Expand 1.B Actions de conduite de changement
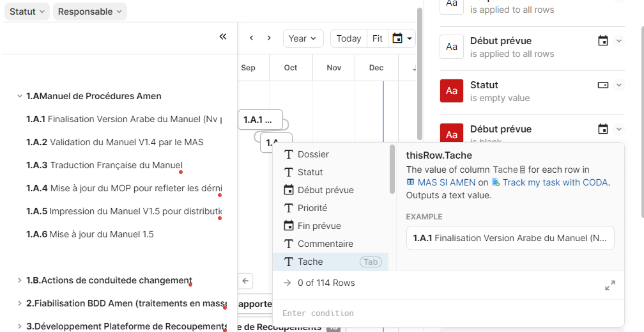The width and height of the screenshot is (644, 332). (19, 280)
